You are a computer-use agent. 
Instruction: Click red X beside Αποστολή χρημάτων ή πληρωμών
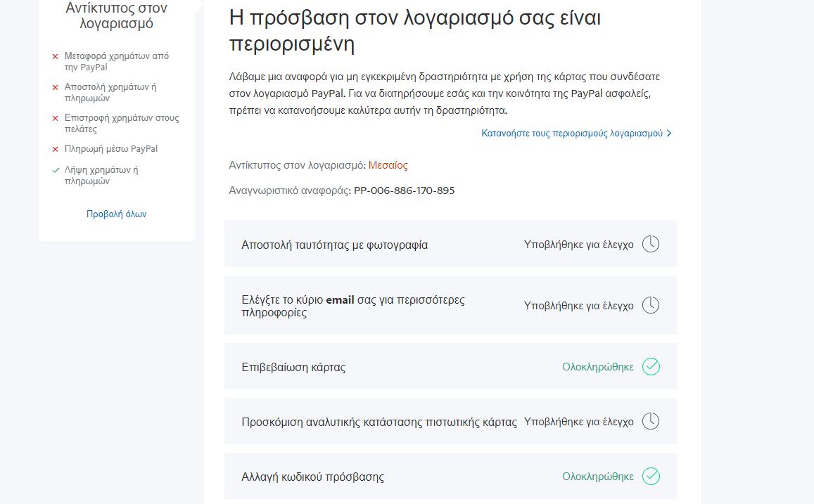(x=55, y=88)
